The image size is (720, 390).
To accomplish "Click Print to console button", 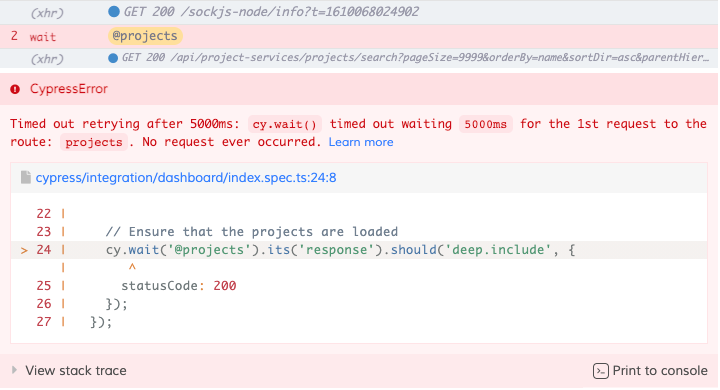I will pyautogui.click(x=650, y=371).
